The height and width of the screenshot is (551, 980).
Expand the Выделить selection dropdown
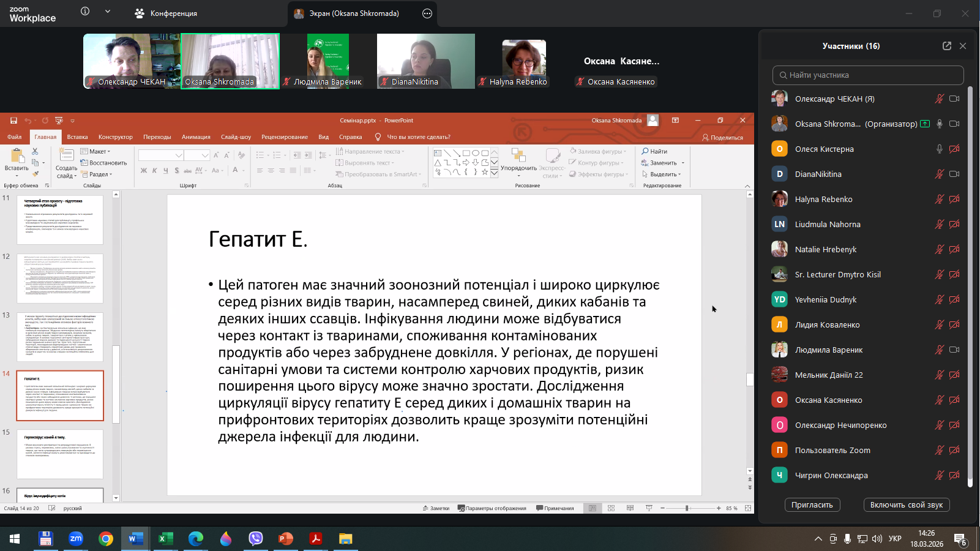tap(664, 174)
